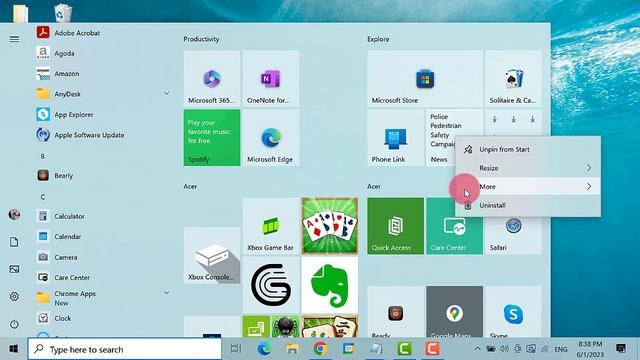Open OneNote tile

[x=271, y=79]
